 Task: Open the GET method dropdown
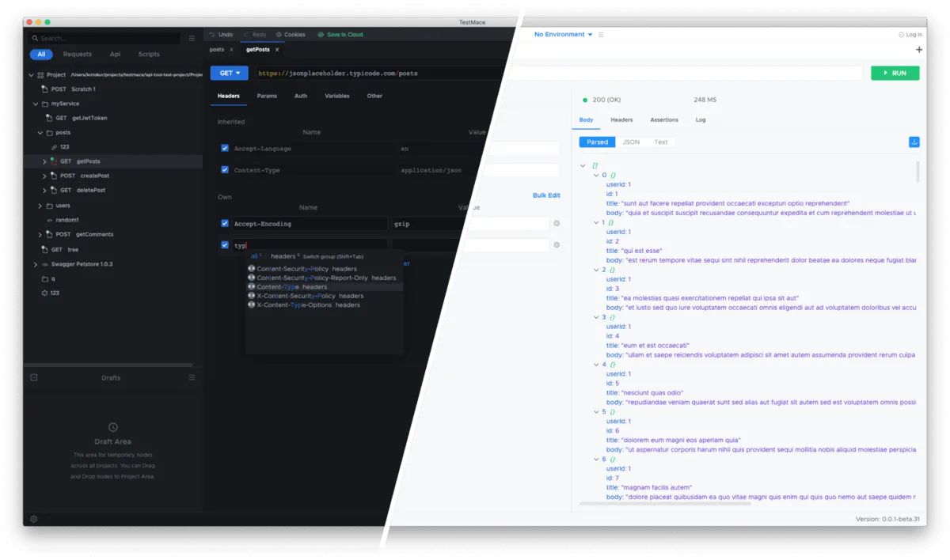coord(229,73)
